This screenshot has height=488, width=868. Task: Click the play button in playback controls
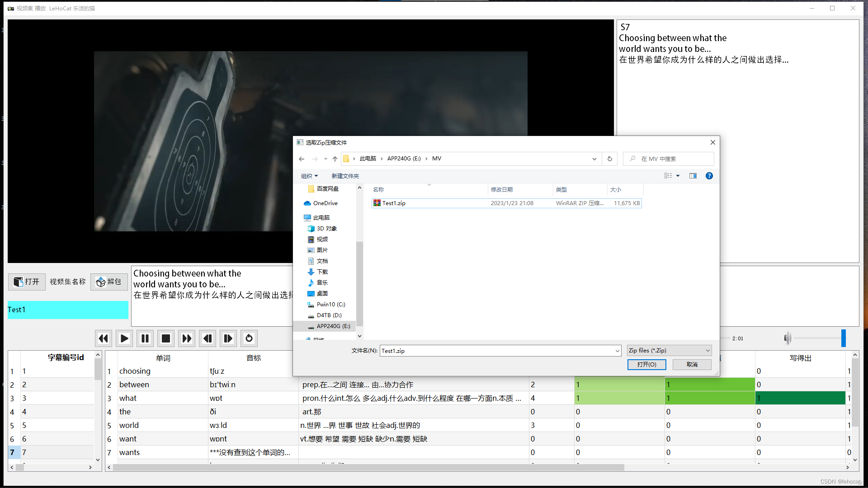[124, 338]
